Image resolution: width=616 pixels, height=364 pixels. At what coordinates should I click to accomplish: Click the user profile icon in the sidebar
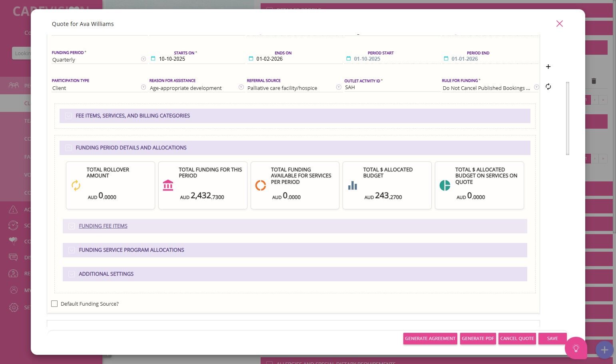click(14, 290)
